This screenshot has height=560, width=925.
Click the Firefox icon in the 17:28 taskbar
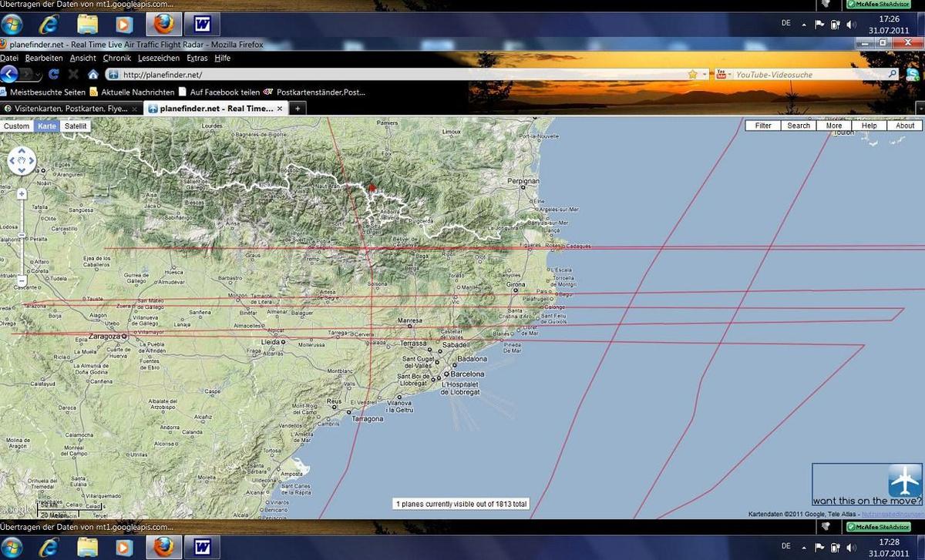(x=163, y=548)
